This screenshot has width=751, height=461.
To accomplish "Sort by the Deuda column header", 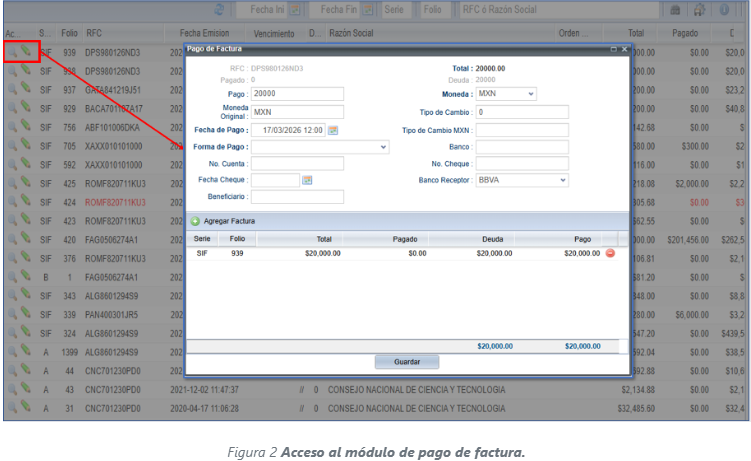I will coord(493,238).
